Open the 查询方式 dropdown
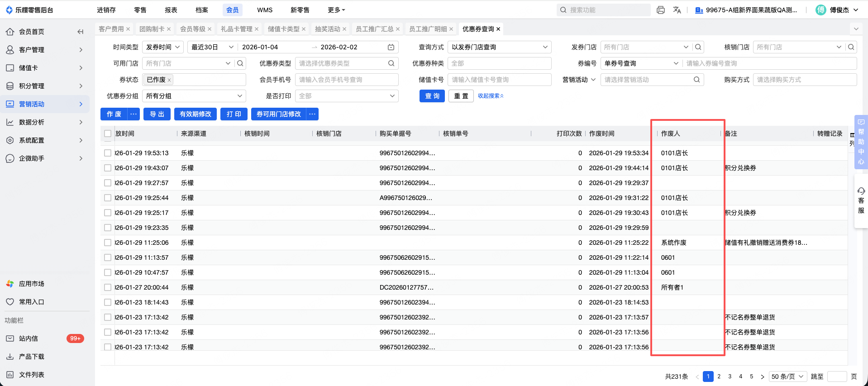Screen dimensions: 868x386 coord(499,47)
